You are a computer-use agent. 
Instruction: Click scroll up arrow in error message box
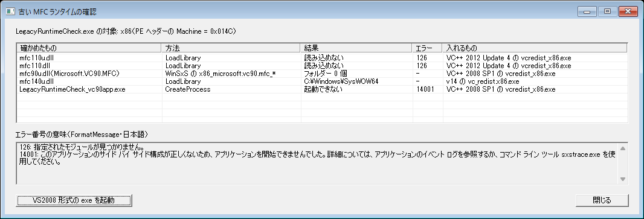coord(622,148)
